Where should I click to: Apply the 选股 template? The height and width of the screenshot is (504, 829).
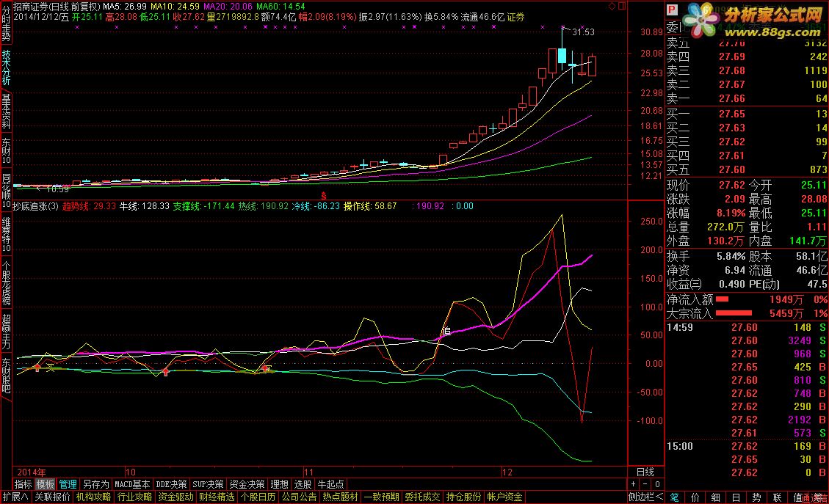click(x=303, y=484)
